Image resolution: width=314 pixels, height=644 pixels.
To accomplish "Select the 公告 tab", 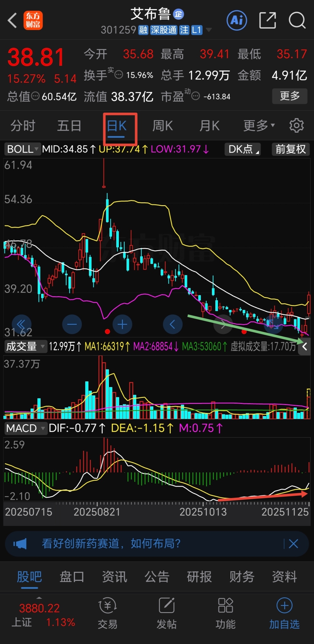I will (x=157, y=577).
